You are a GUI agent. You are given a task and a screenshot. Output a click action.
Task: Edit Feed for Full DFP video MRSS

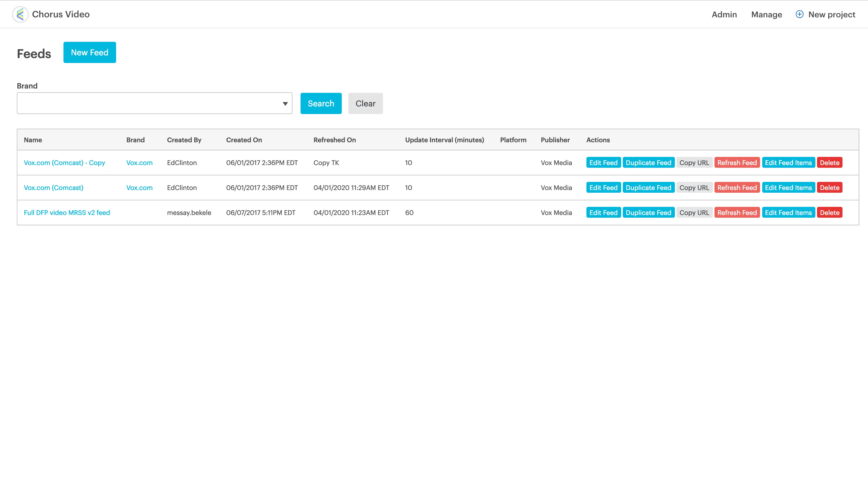pos(603,213)
